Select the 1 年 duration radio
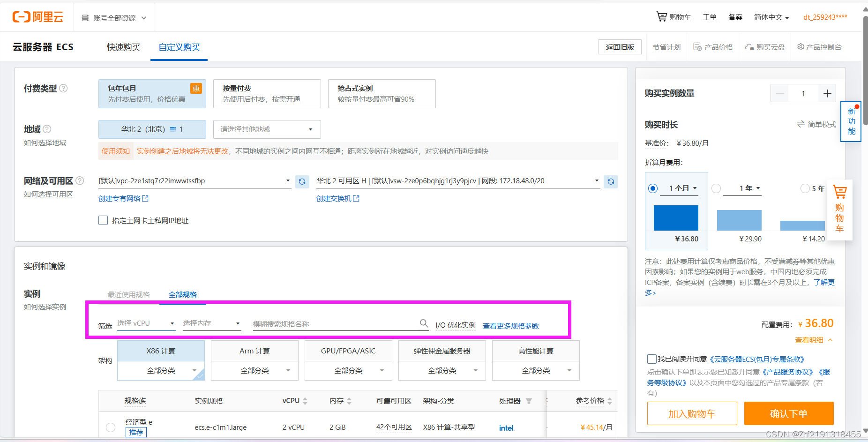Viewport: 868px width, 442px height. pyautogui.click(x=716, y=188)
